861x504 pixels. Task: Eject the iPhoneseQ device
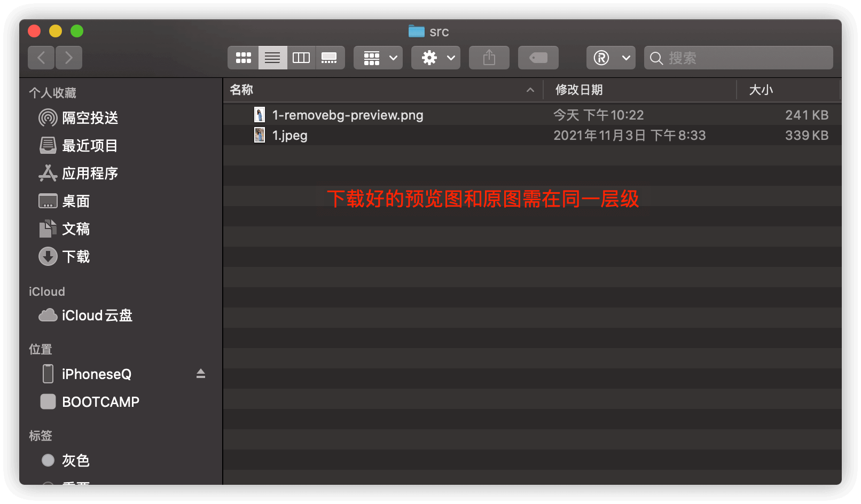click(201, 374)
